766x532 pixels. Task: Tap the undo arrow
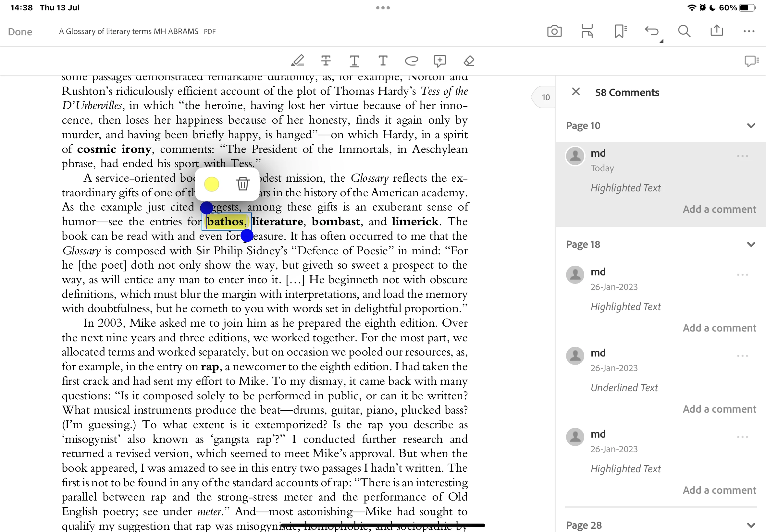(651, 31)
